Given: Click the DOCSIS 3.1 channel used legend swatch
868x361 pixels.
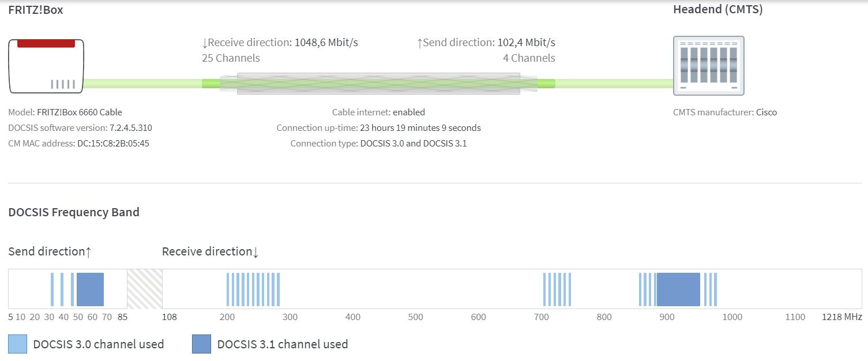Looking at the screenshot, I should click(x=202, y=344).
